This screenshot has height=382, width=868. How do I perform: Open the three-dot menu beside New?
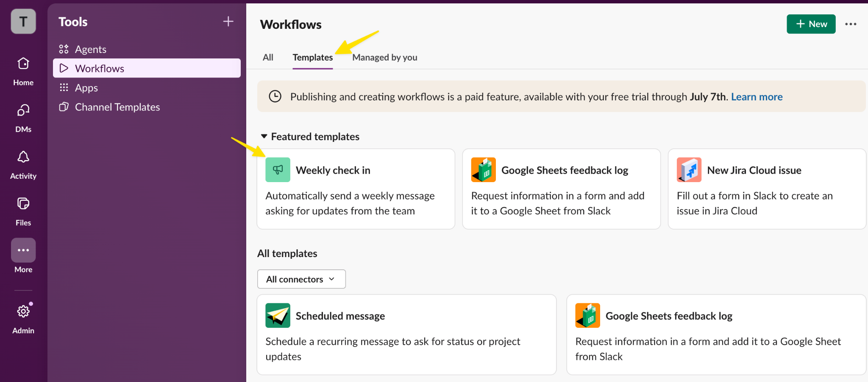pyautogui.click(x=851, y=24)
